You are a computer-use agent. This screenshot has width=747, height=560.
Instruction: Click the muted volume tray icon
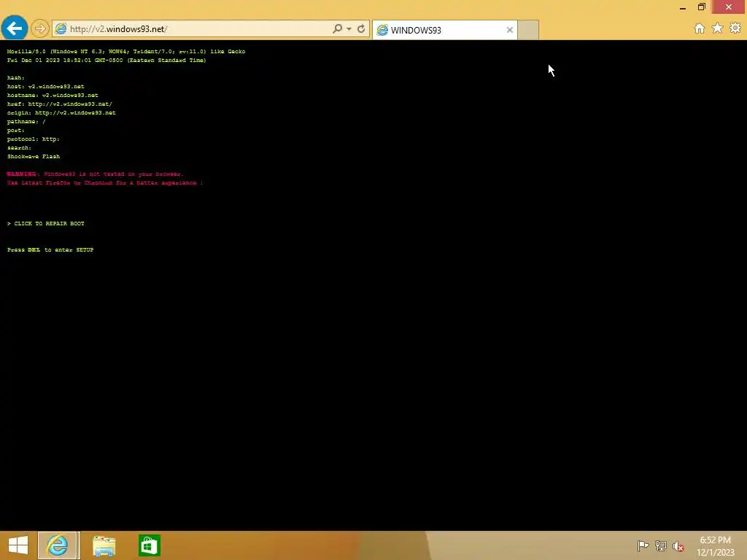point(678,546)
